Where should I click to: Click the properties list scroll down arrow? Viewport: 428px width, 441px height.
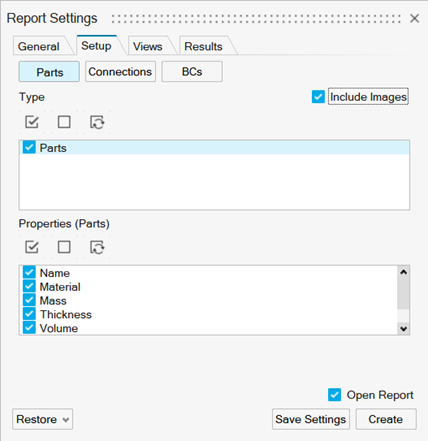click(x=403, y=329)
